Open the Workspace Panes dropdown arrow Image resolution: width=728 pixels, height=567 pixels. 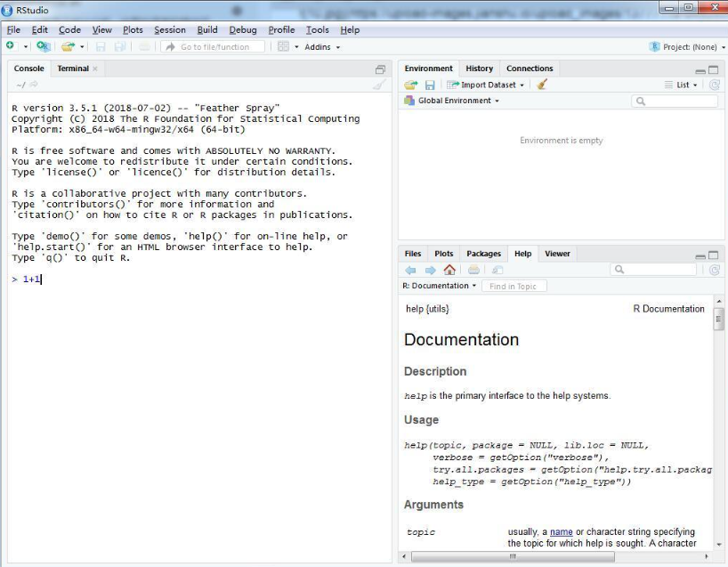tap(296, 47)
